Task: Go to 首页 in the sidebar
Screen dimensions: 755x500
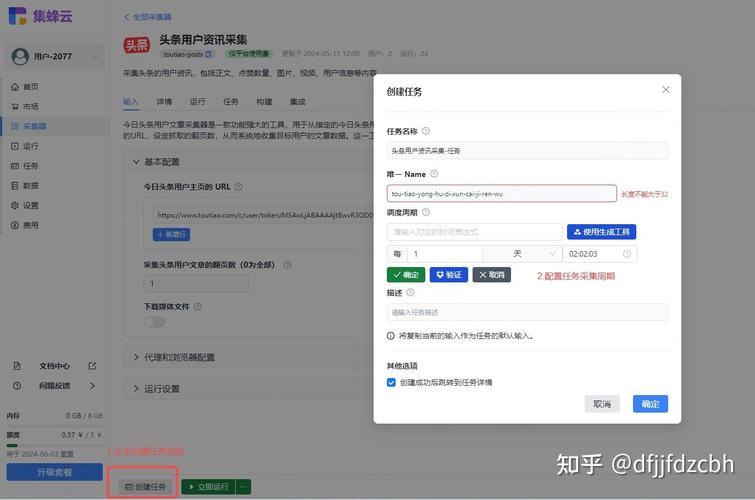Action: click(x=31, y=87)
